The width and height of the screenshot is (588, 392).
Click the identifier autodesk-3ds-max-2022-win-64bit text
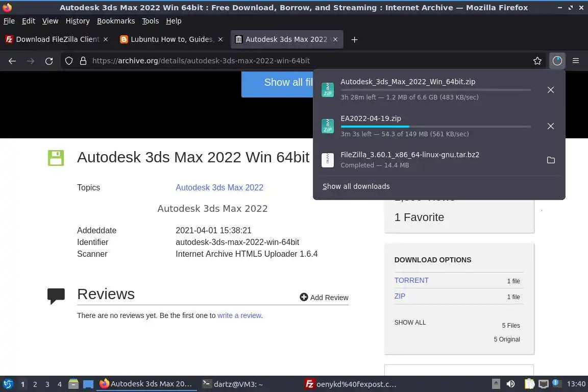point(237,242)
